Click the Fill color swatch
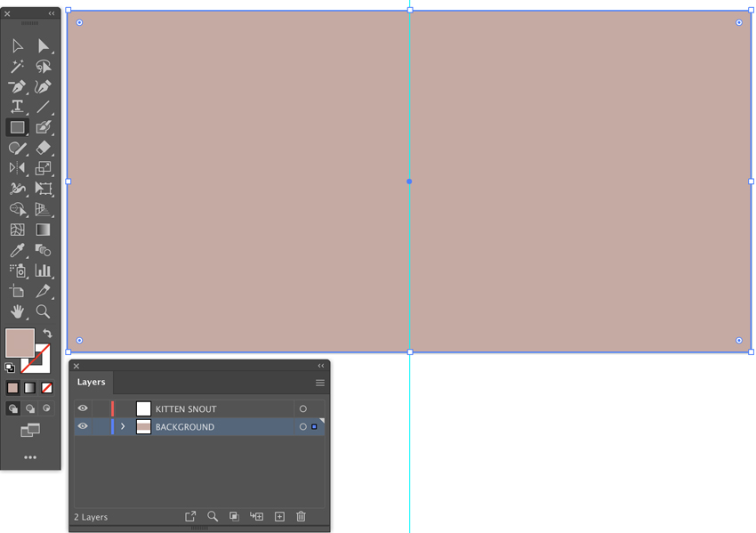Viewport: 756px width, 533px height. click(x=20, y=343)
